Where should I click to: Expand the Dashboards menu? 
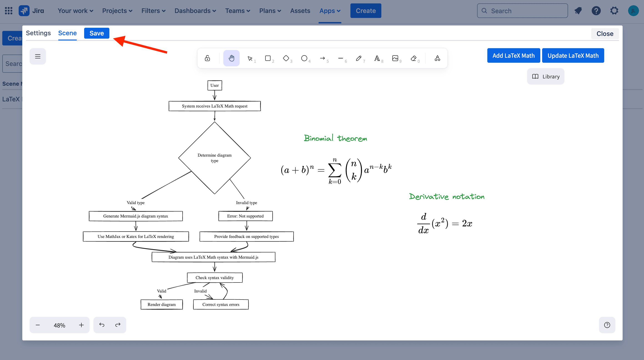tap(195, 11)
